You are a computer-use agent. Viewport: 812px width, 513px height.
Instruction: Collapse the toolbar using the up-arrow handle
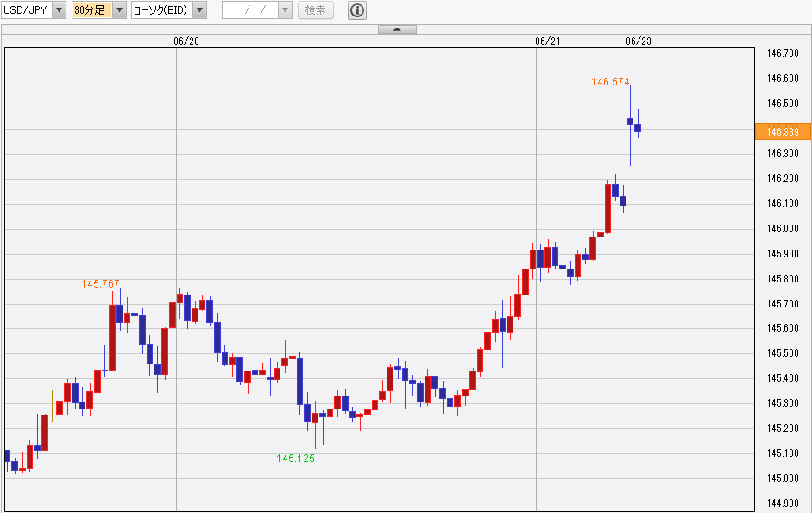click(x=397, y=29)
